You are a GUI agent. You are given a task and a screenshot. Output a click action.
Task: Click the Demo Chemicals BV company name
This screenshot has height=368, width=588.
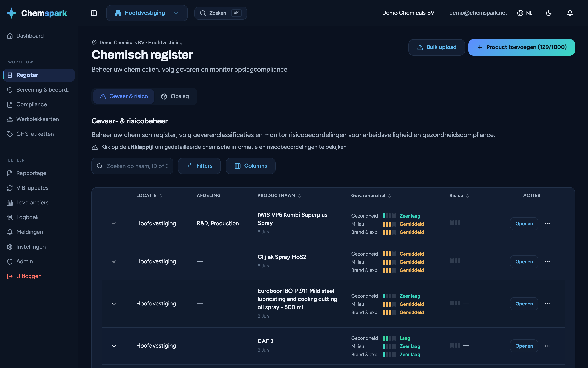click(x=408, y=13)
